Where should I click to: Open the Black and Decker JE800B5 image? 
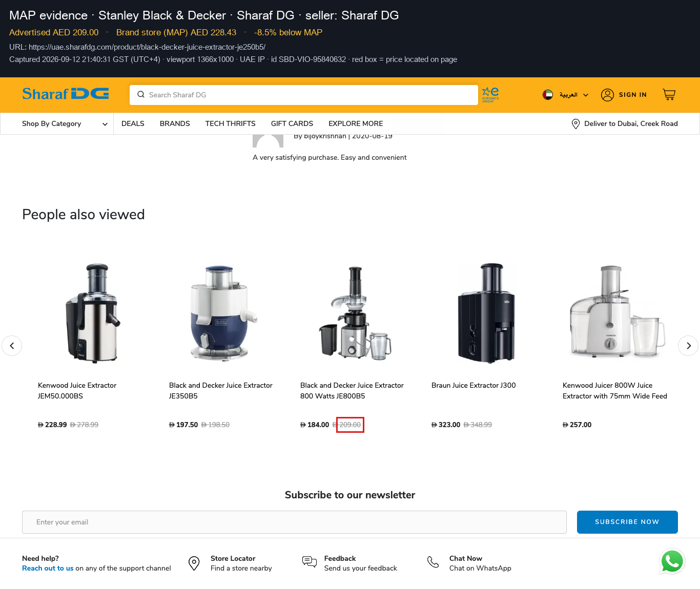pos(355,313)
